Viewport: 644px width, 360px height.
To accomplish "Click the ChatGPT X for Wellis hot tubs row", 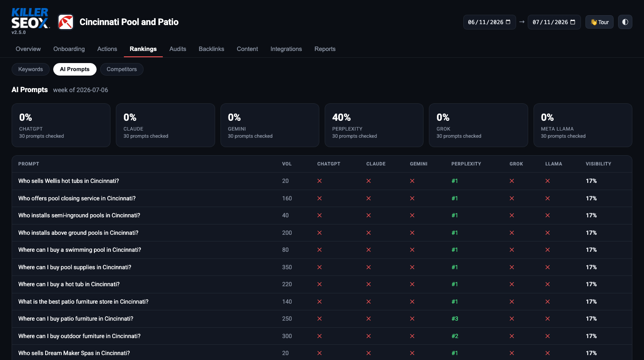I will click(x=319, y=181).
